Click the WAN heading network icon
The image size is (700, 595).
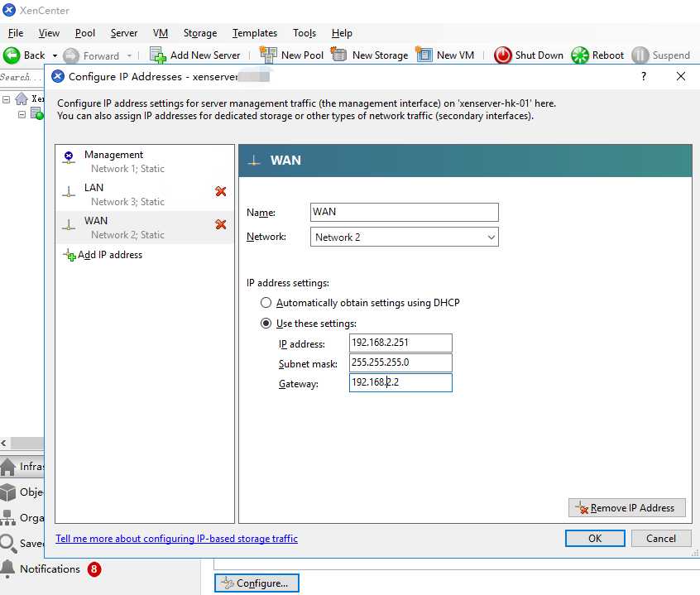pyautogui.click(x=254, y=161)
